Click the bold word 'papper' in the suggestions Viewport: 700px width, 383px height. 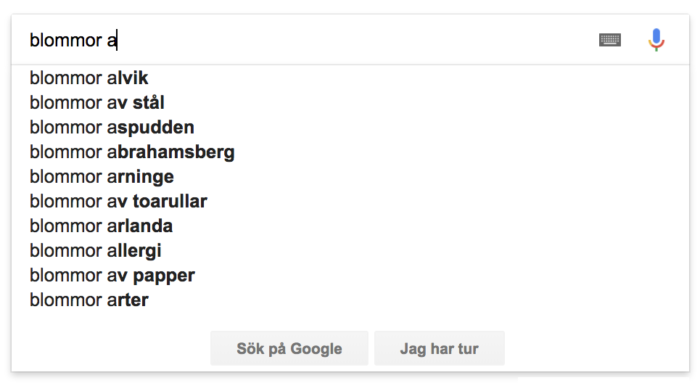[x=164, y=276]
